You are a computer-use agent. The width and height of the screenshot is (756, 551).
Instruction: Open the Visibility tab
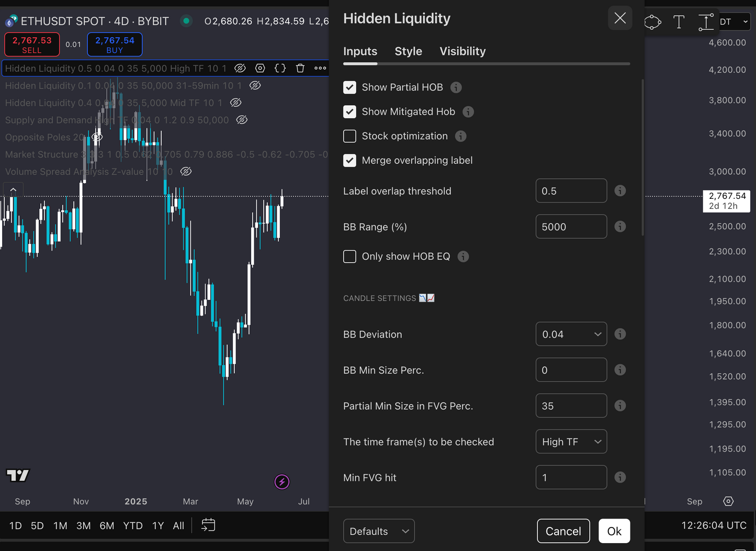462,51
